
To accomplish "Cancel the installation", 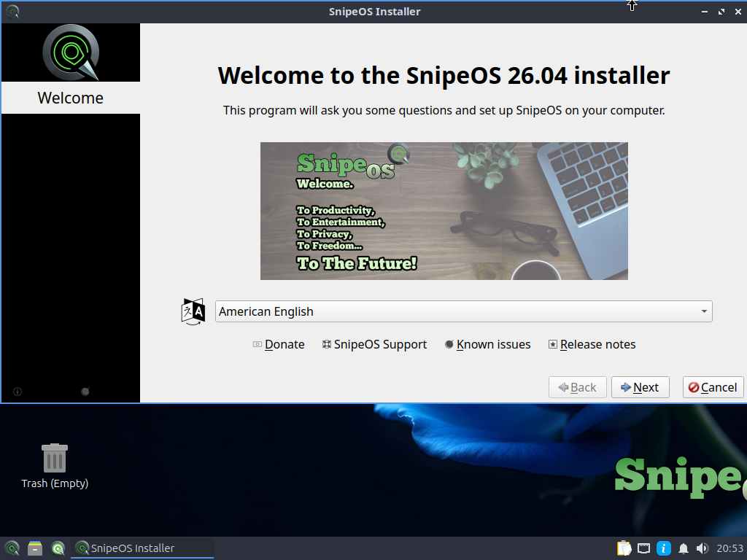I will [713, 387].
